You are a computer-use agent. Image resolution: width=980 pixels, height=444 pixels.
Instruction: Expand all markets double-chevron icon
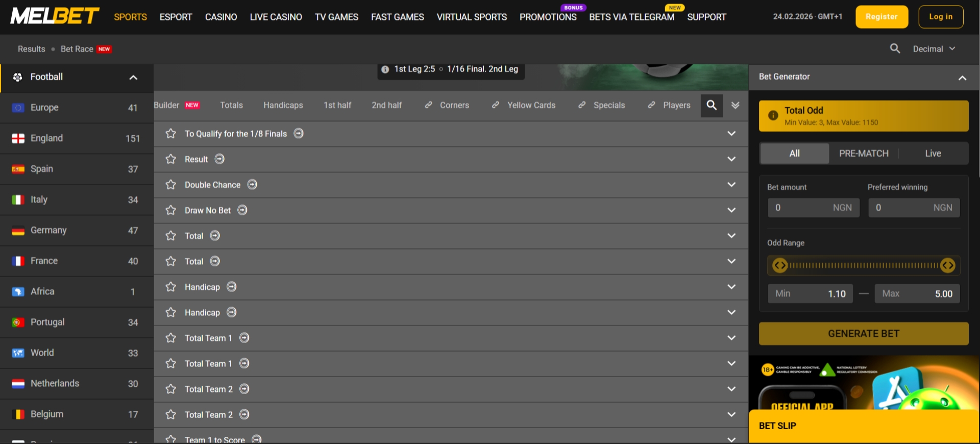(x=736, y=105)
